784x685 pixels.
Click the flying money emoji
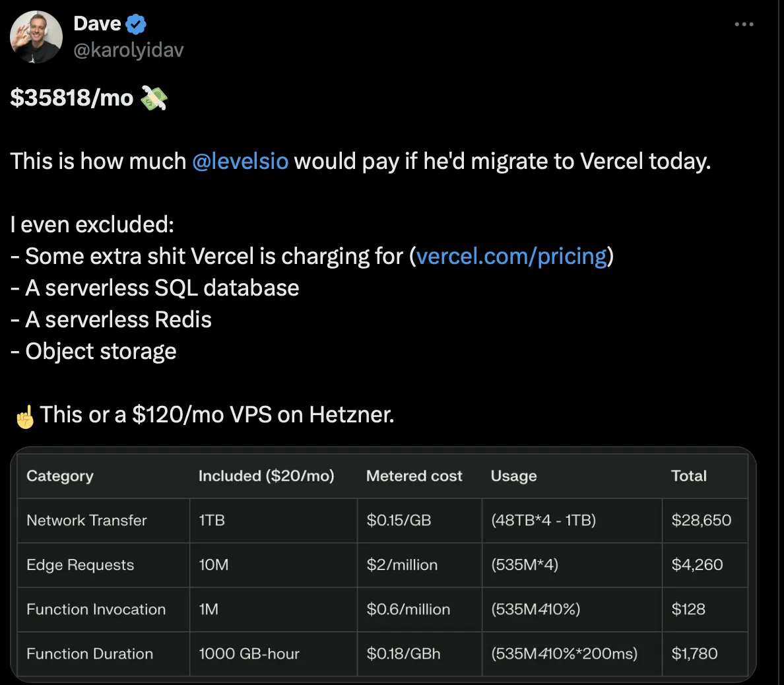pos(154,98)
